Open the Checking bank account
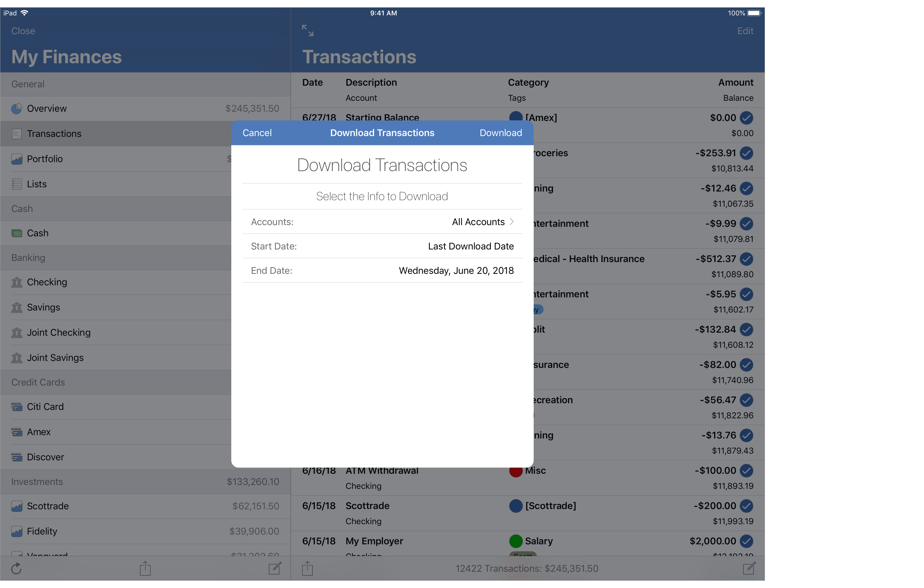 coord(47,282)
